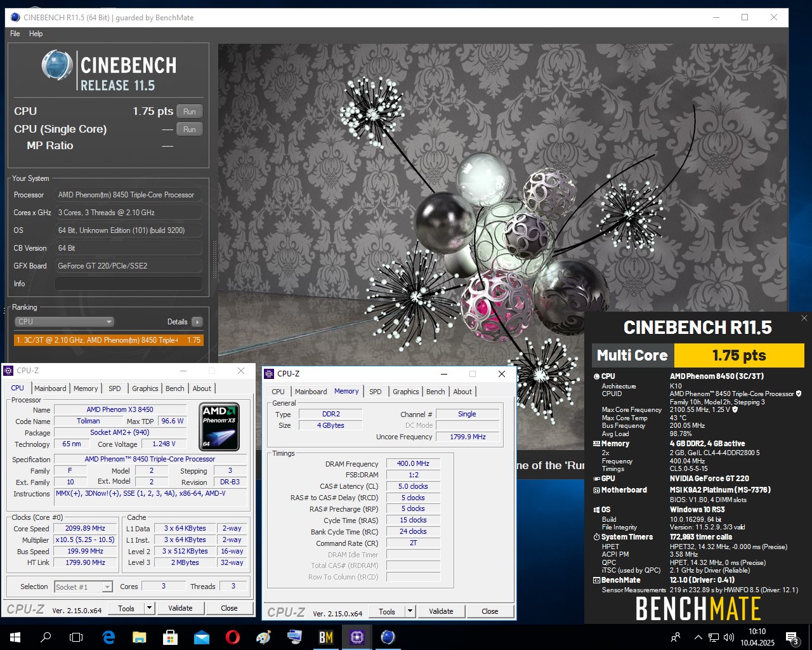
Task: Click Cinebench logo sphere icon
Action: [57, 65]
